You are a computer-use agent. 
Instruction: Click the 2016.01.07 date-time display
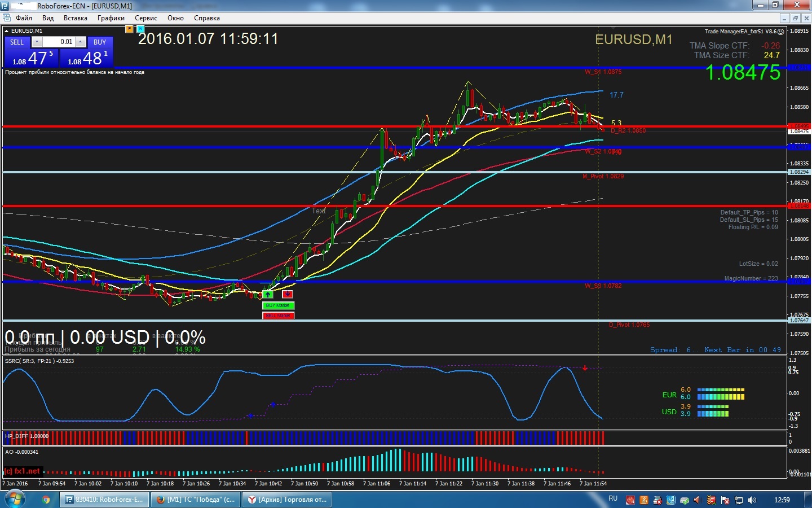(x=208, y=39)
